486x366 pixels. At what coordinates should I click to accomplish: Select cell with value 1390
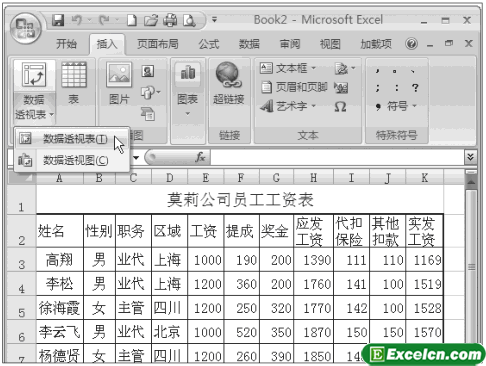pos(313,260)
